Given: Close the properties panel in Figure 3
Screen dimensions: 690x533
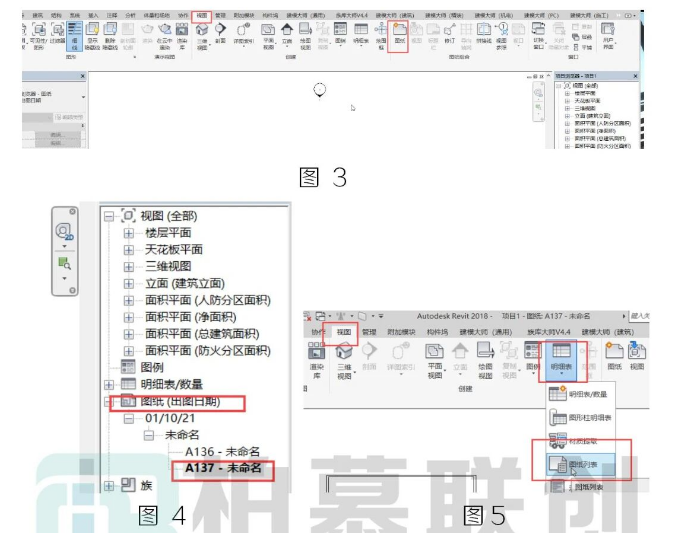Looking at the screenshot, I should (83, 76).
